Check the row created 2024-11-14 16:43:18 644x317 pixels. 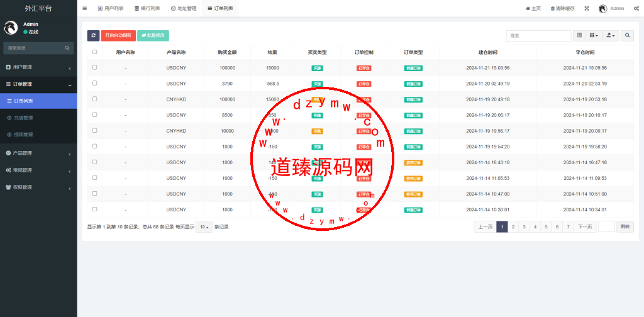[x=95, y=162]
